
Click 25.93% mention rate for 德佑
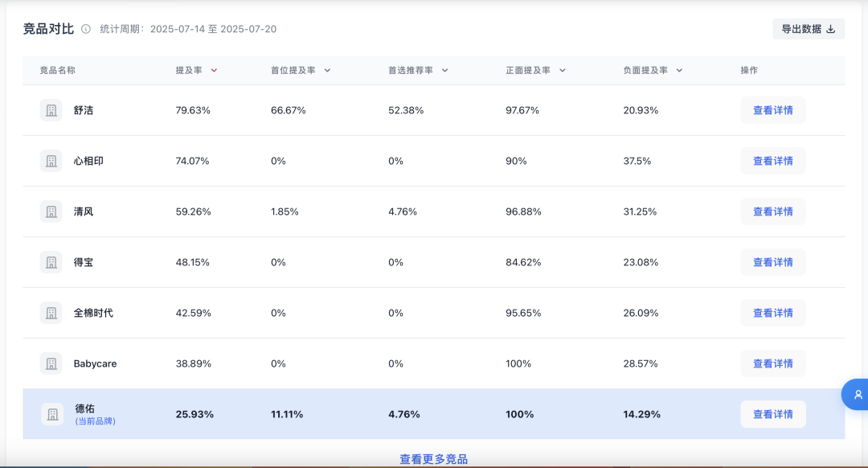click(x=194, y=414)
